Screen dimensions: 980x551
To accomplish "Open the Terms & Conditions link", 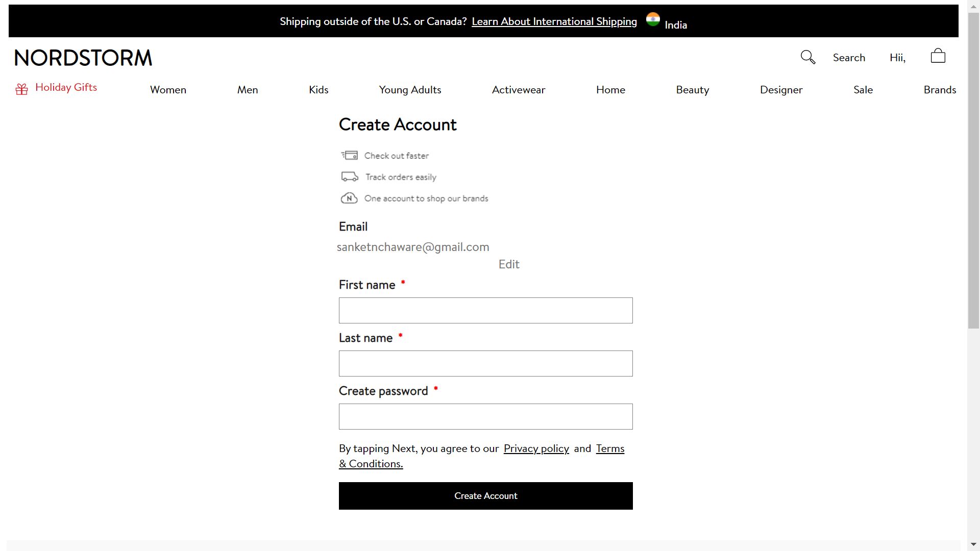I will pos(610,448).
